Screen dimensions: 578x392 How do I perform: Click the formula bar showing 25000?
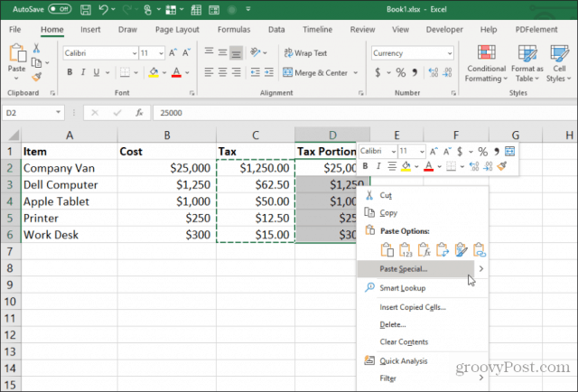(365, 113)
